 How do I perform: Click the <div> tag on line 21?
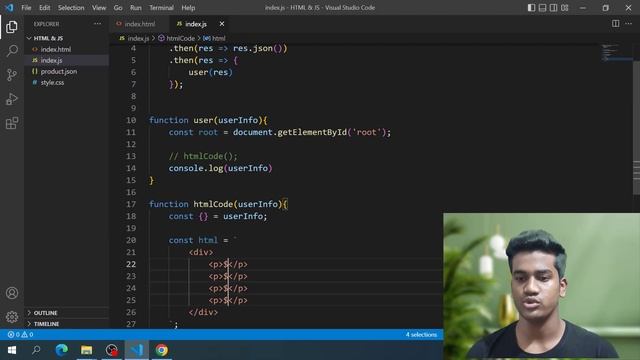[200, 252]
